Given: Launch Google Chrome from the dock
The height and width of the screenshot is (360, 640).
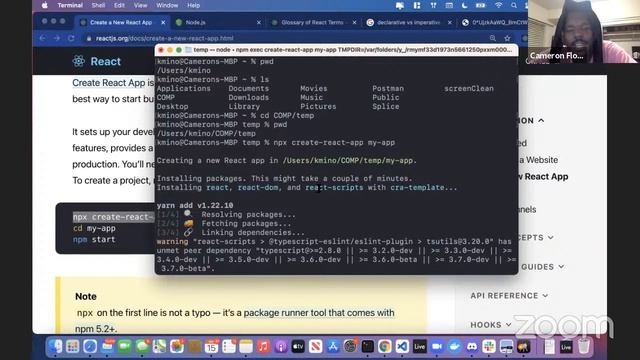Looking at the screenshot, I should (x=384, y=347).
